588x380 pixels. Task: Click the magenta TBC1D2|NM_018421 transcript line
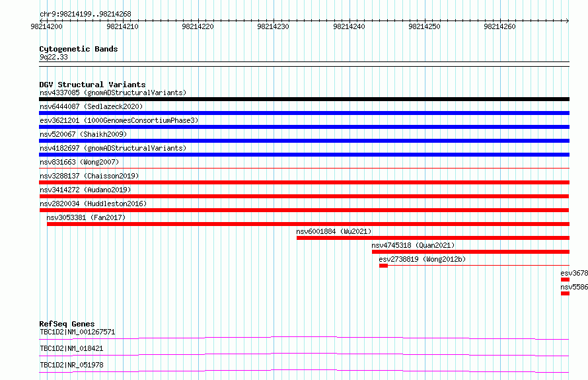coord(304,354)
